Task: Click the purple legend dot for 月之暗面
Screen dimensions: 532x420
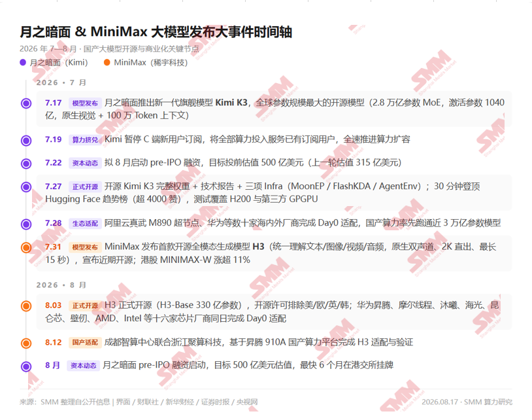Action: [x=23, y=62]
